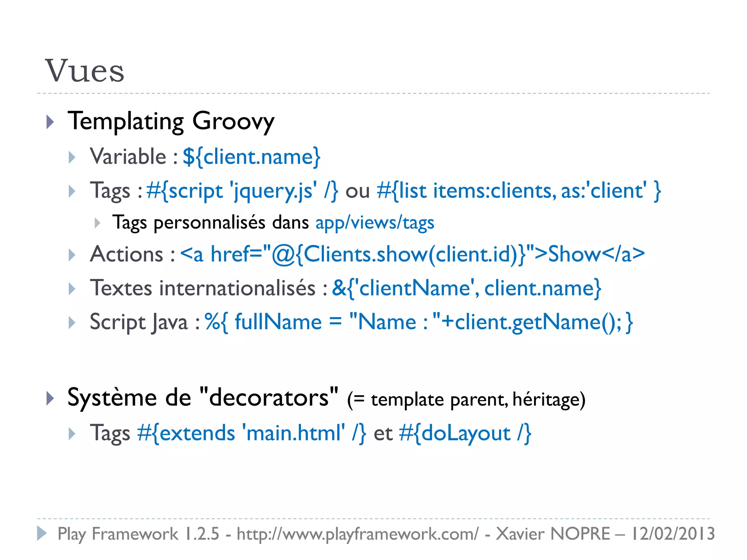Screen dimensions: 747x560
Task: Click the bullet arrow before "Système de"
Action: coord(50,398)
